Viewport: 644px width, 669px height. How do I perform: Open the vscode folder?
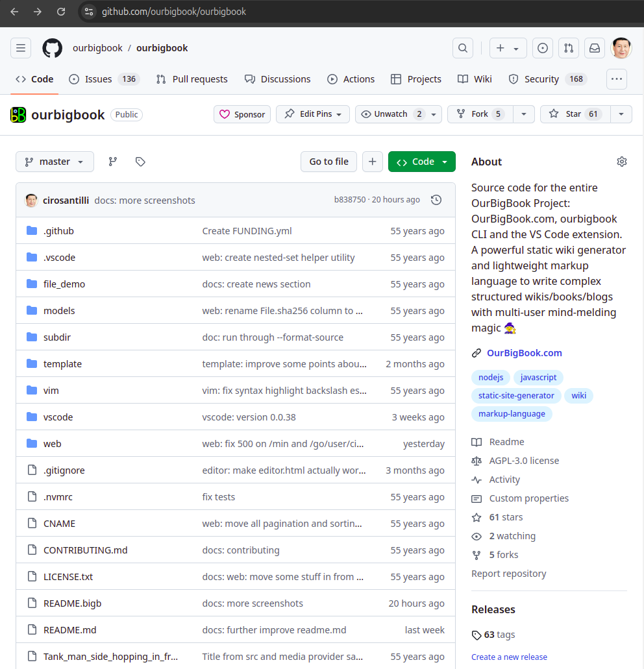click(58, 417)
